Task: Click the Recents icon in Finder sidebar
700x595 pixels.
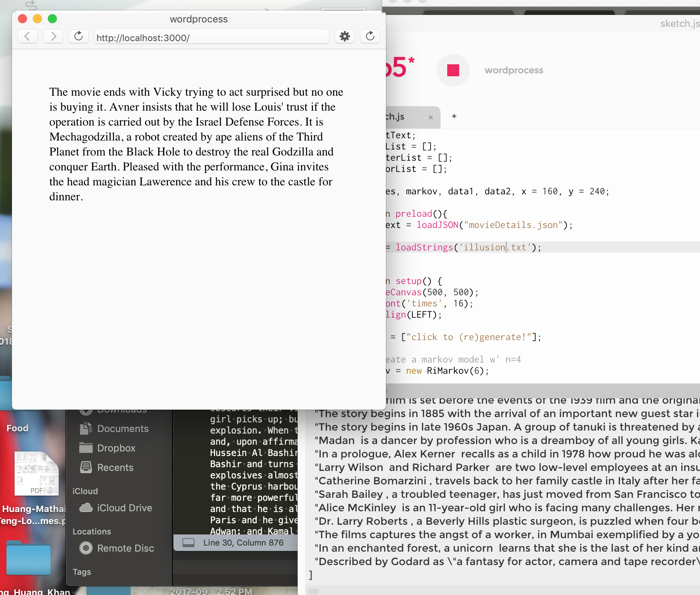Action: (86, 467)
